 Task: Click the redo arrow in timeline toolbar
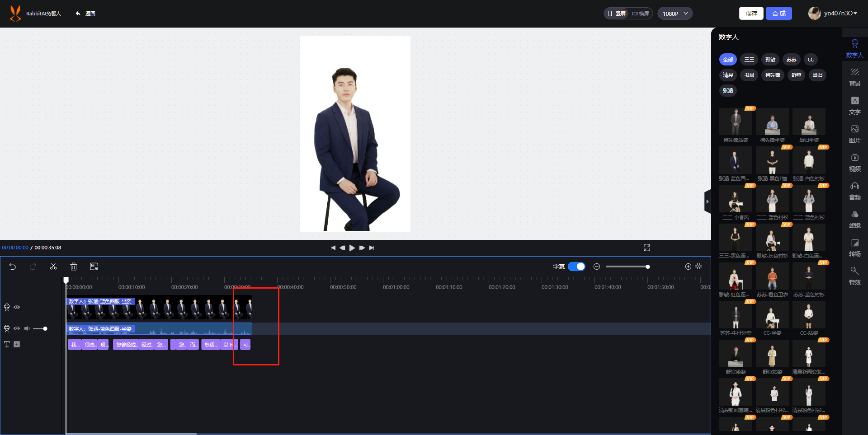coord(33,267)
